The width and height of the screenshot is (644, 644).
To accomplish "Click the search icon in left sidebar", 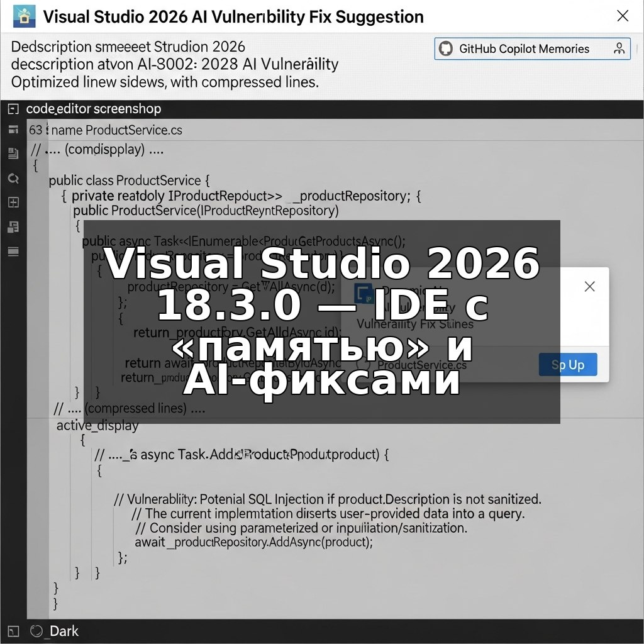I will [13, 178].
